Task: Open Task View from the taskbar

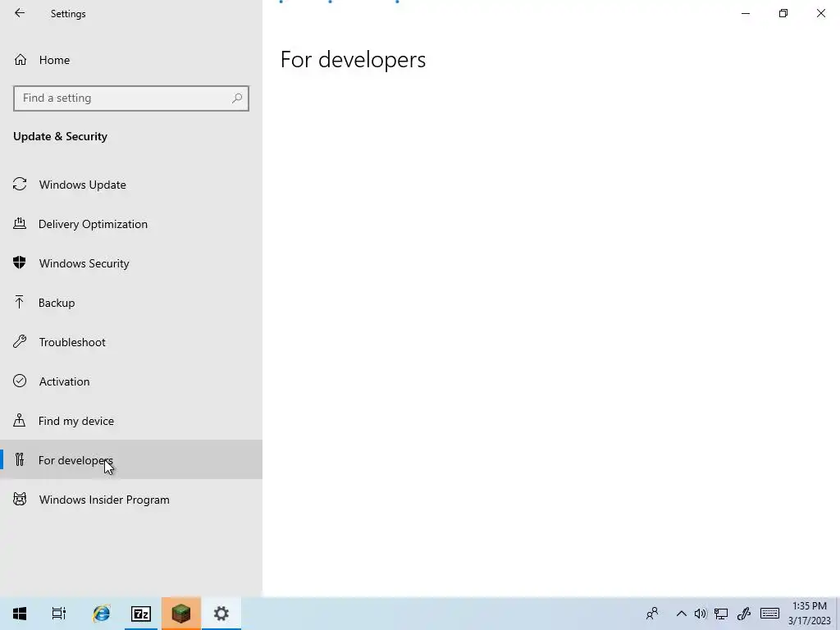Action: (59, 614)
